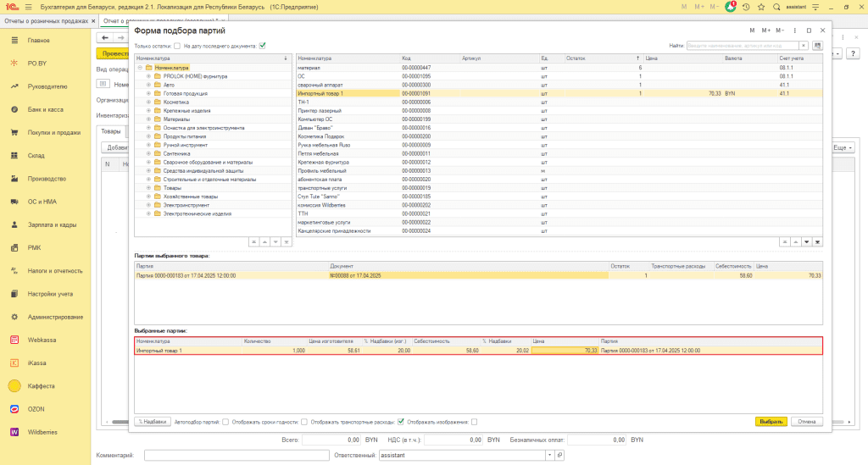This screenshot has width=868, height=465.
Task: Open Ответственный field dropdown arrow
Action: (549, 455)
